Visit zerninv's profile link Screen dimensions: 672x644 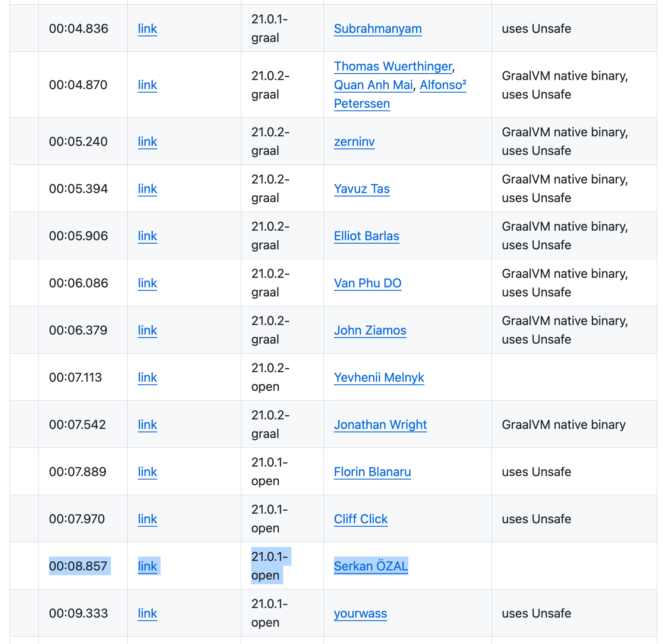pyautogui.click(x=354, y=142)
